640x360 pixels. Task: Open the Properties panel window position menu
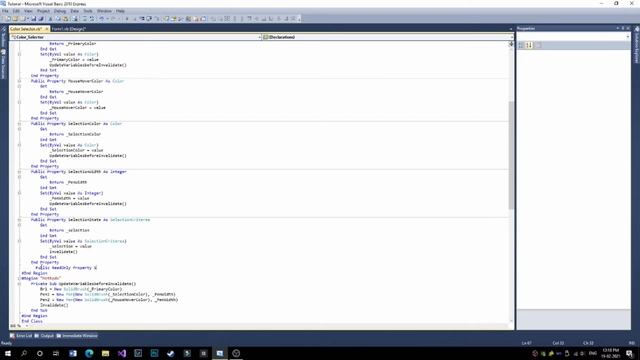pos(618,29)
